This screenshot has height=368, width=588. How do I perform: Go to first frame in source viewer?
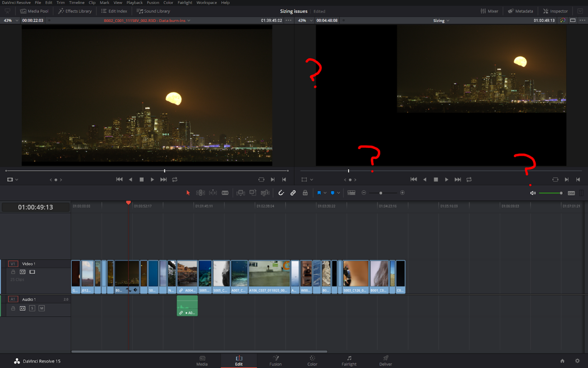pyautogui.click(x=119, y=180)
